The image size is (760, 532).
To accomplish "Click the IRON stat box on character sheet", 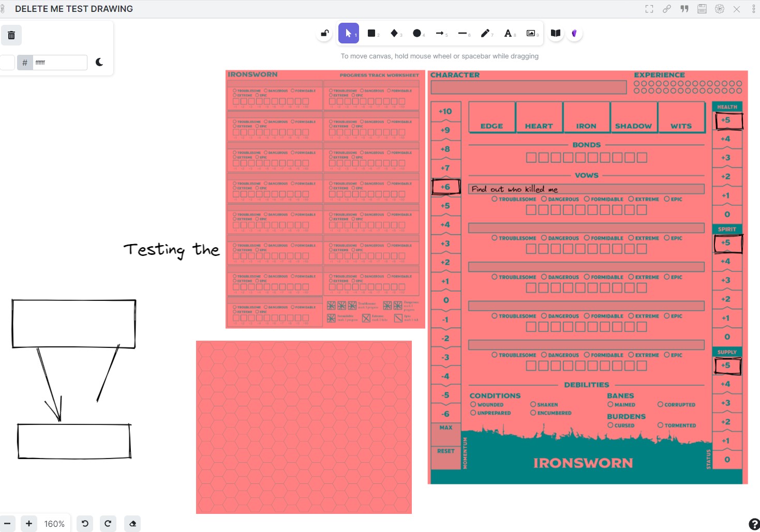I will tap(587, 117).
